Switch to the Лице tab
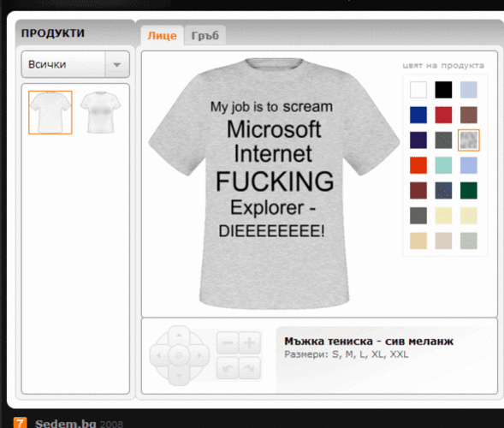 click(162, 35)
